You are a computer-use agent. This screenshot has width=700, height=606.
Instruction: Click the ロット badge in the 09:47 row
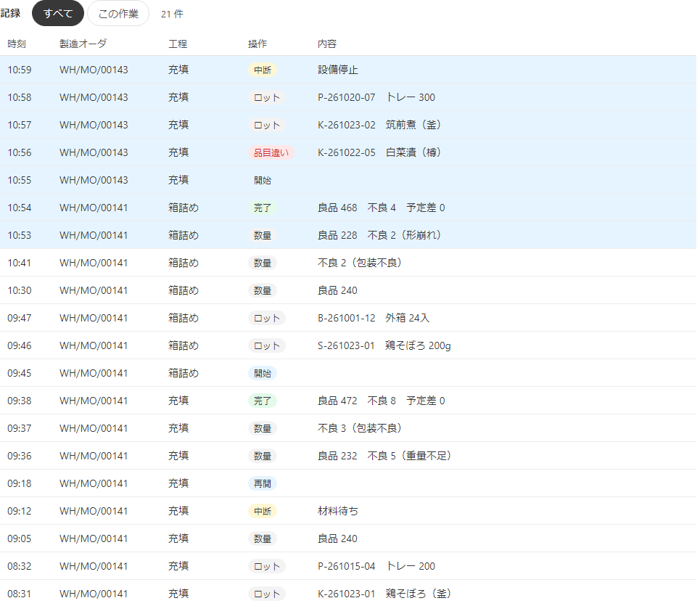click(267, 318)
